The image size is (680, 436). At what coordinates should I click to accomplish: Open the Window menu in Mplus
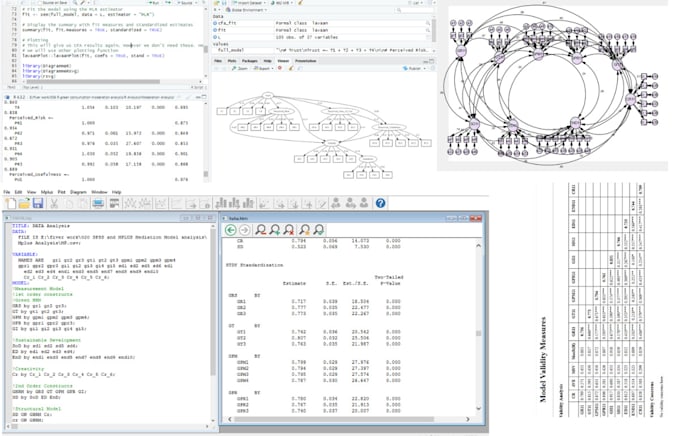99,192
